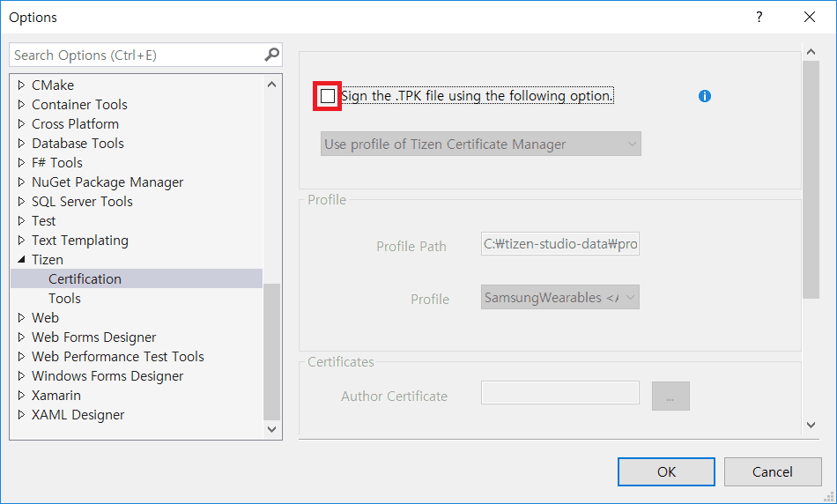Click the search magnifier icon

[271, 55]
